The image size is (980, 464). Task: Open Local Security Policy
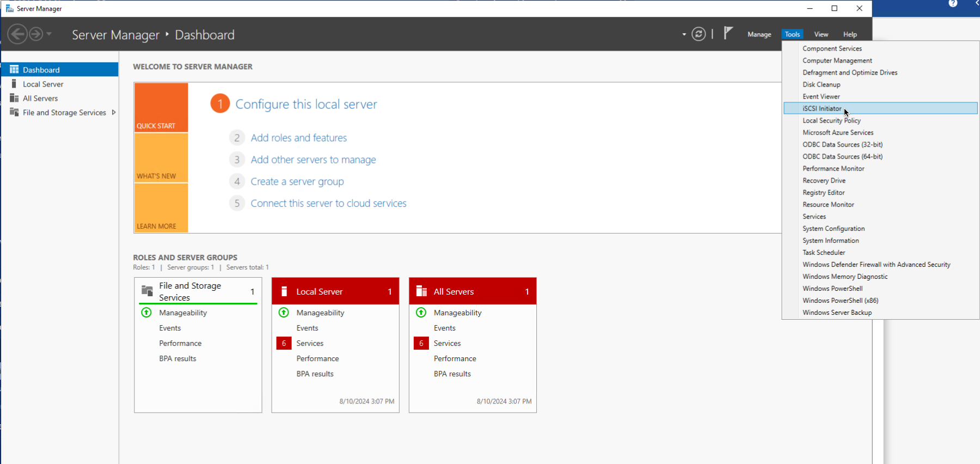tap(880, 120)
